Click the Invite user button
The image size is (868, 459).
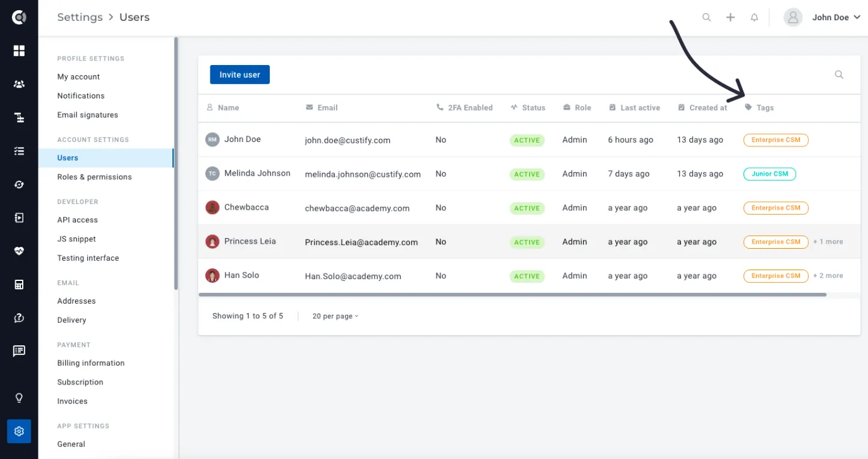pyautogui.click(x=240, y=75)
